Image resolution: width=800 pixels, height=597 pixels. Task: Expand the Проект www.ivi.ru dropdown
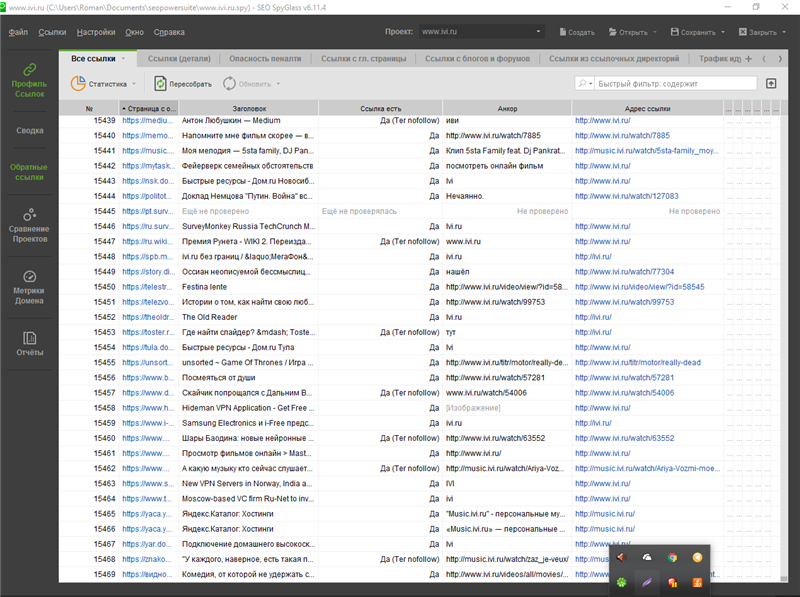[539, 32]
